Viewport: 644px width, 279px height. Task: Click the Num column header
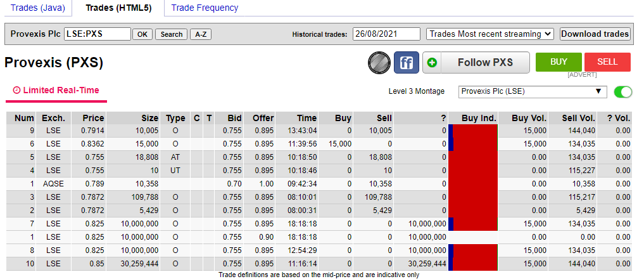coord(21,118)
